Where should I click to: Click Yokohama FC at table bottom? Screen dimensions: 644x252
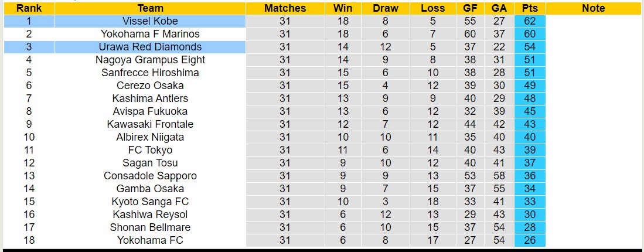151,240
